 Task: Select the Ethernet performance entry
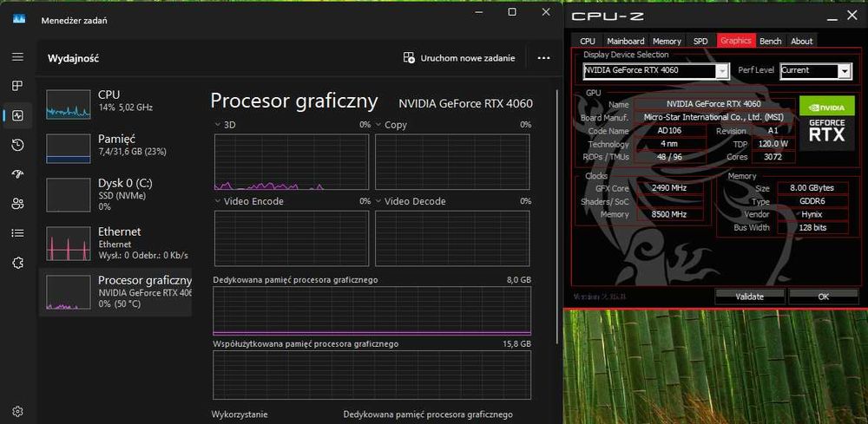[115, 243]
